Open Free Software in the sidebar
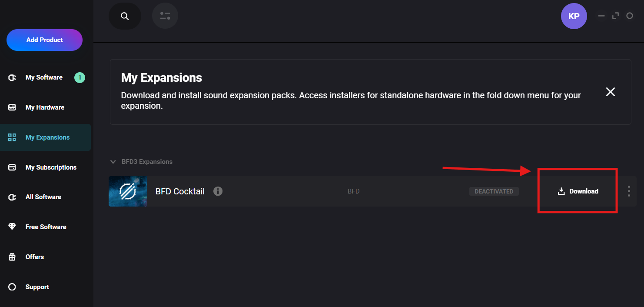Screen dimensions: 644x307 pyautogui.click(x=46, y=227)
